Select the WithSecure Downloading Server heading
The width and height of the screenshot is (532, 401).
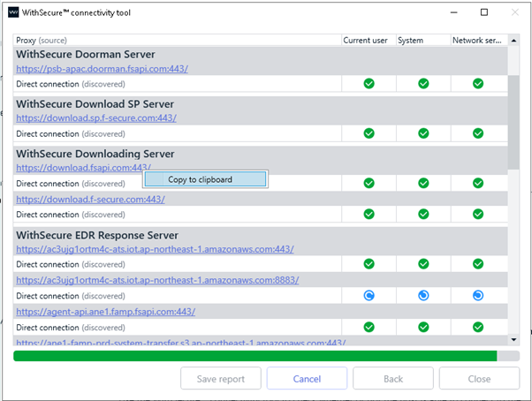click(95, 154)
